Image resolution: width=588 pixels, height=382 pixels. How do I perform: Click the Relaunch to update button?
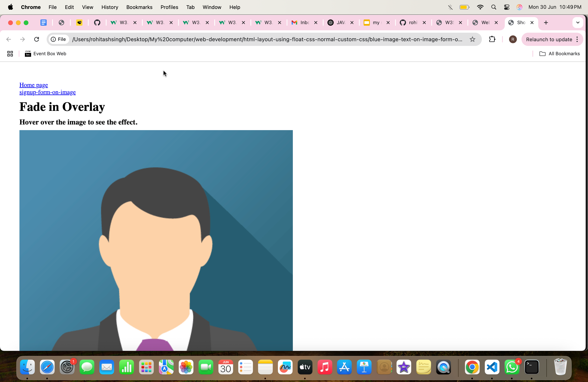[x=549, y=39]
